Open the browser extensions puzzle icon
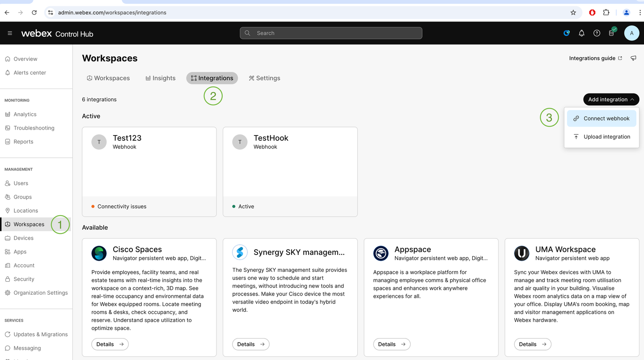The height and width of the screenshot is (360, 644). (x=606, y=13)
